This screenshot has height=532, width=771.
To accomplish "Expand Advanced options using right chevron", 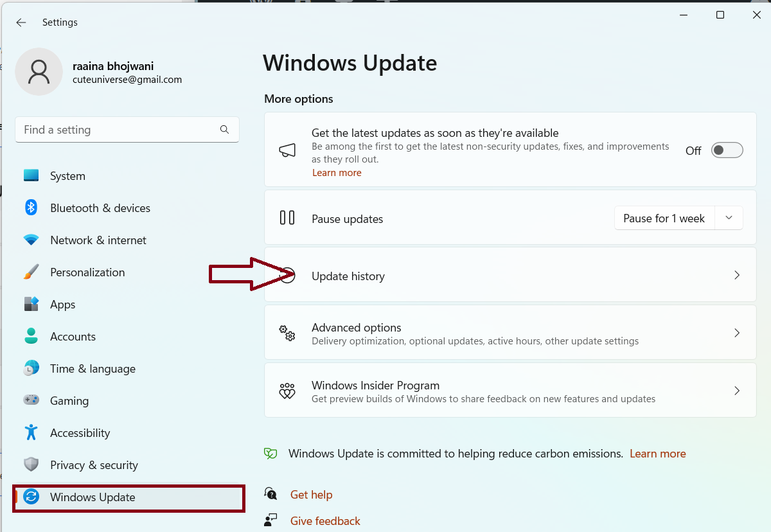I will [x=736, y=333].
